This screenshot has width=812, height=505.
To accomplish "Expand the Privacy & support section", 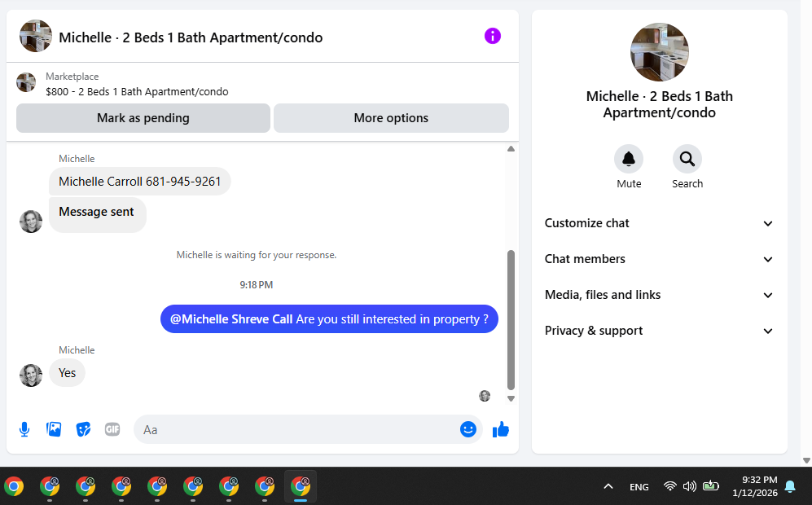I will [x=659, y=331].
